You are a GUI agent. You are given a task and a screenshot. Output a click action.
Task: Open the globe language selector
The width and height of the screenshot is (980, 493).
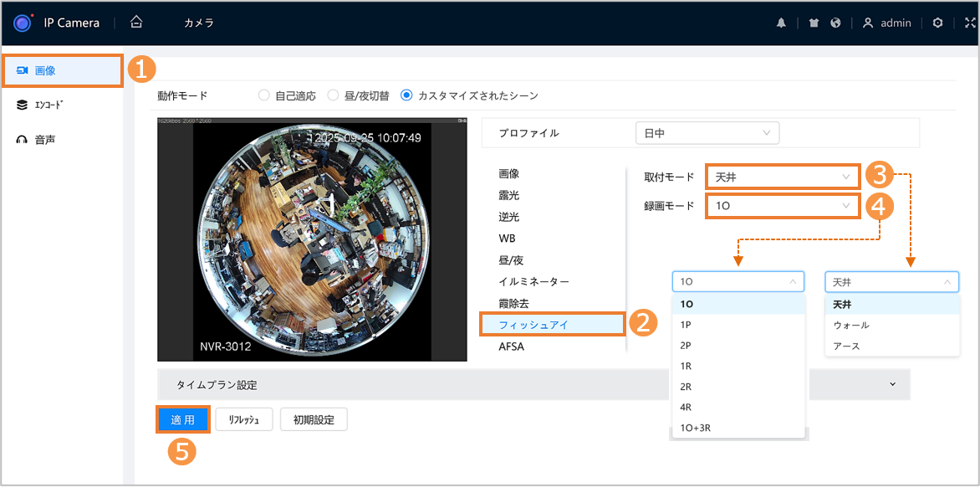click(835, 23)
